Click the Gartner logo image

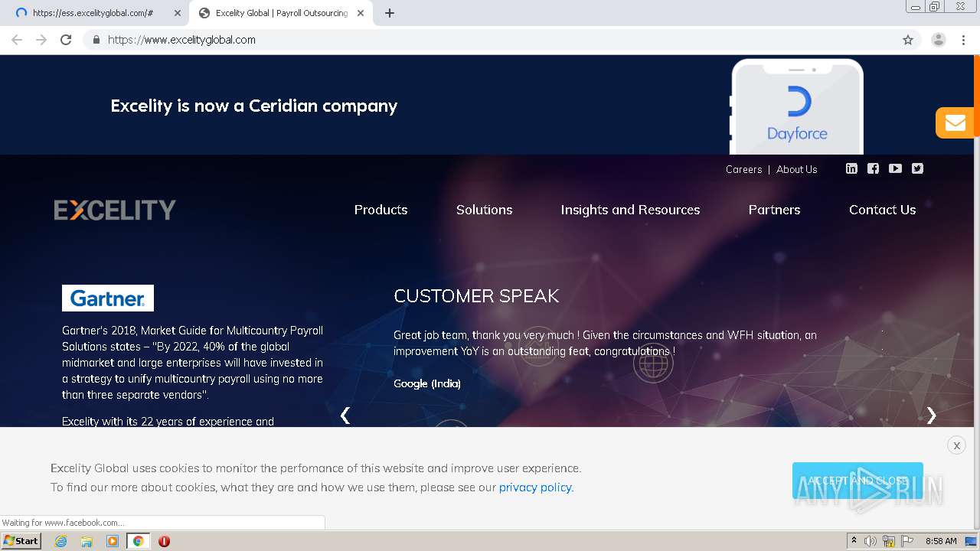tap(108, 298)
